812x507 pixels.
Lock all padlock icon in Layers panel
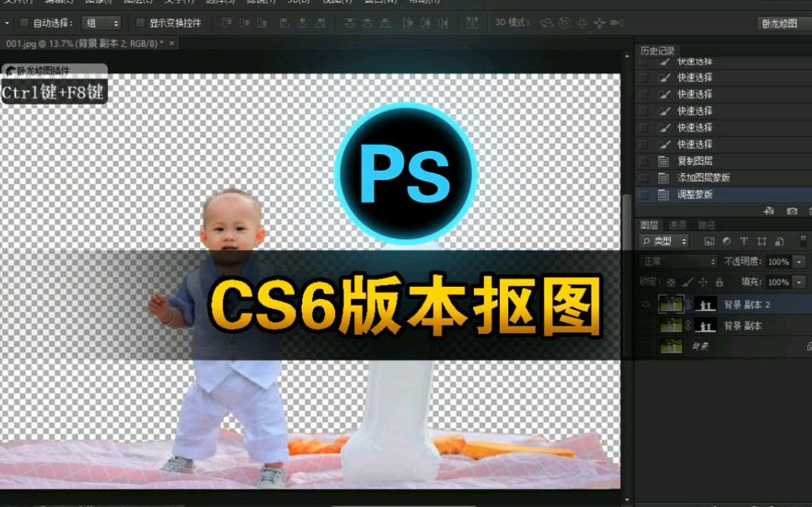click(719, 282)
